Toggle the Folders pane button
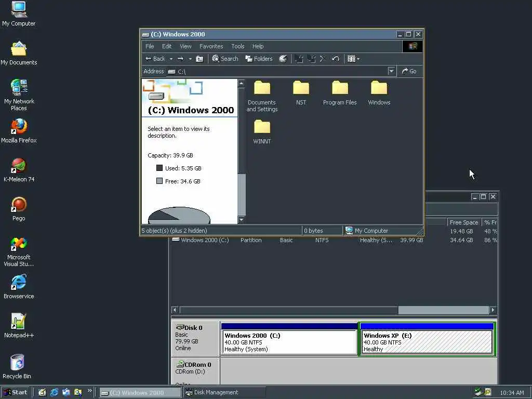Viewport: 532px width, 399px height. click(259, 59)
